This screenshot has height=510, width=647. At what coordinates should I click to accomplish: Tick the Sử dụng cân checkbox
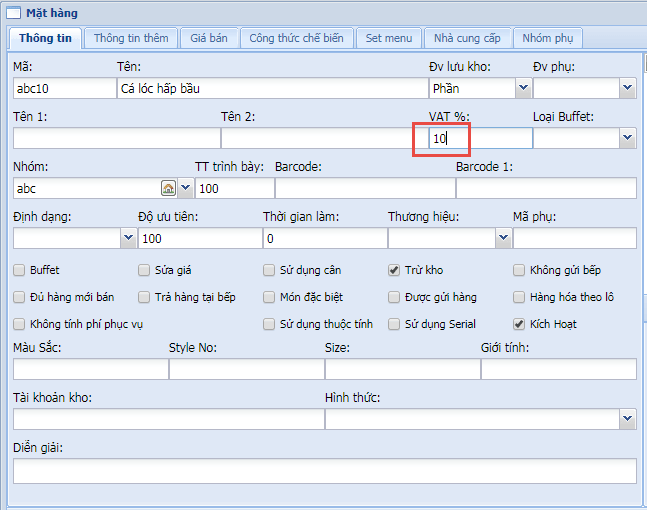tap(269, 270)
